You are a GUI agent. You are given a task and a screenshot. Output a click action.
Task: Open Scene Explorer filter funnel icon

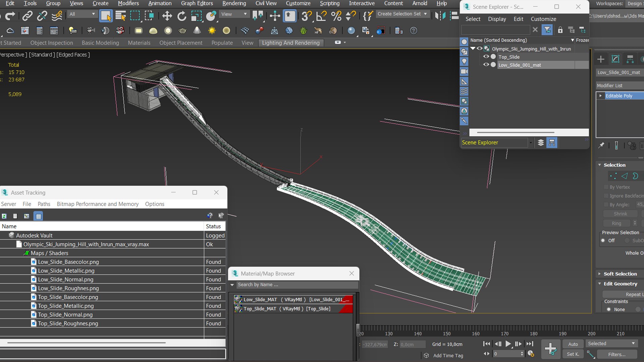point(547,30)
